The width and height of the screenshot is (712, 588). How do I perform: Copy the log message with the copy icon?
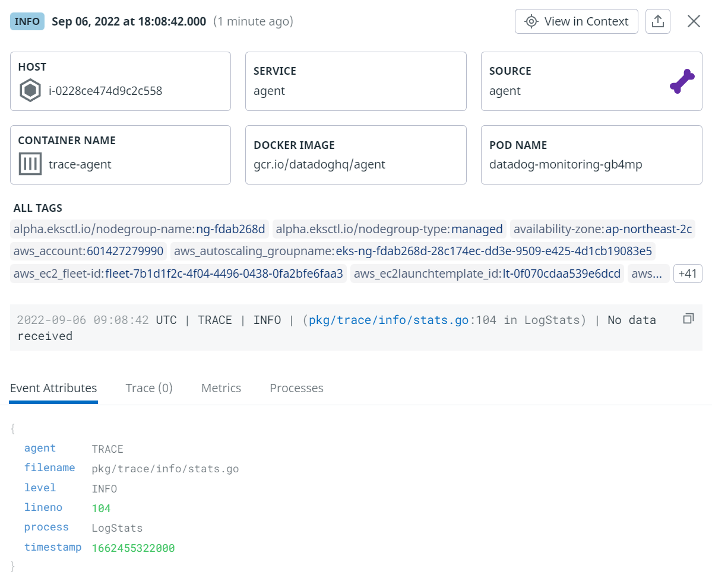coord(688,319)
